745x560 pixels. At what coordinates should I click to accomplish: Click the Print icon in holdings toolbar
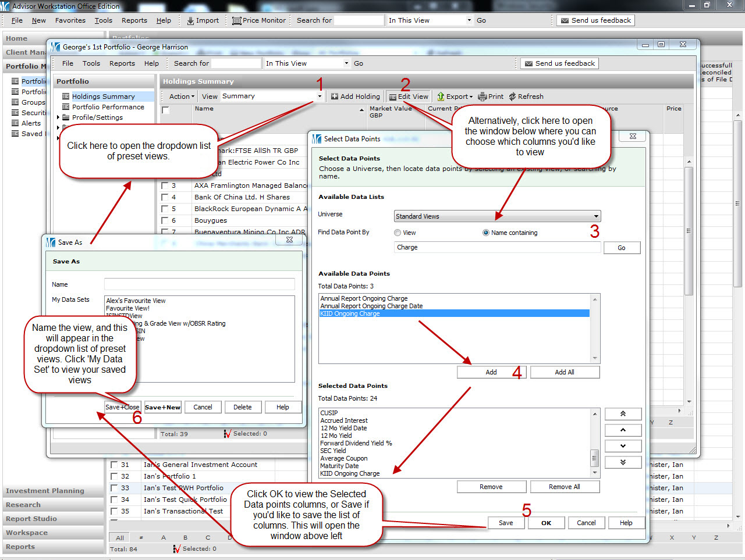pos(483,97)
